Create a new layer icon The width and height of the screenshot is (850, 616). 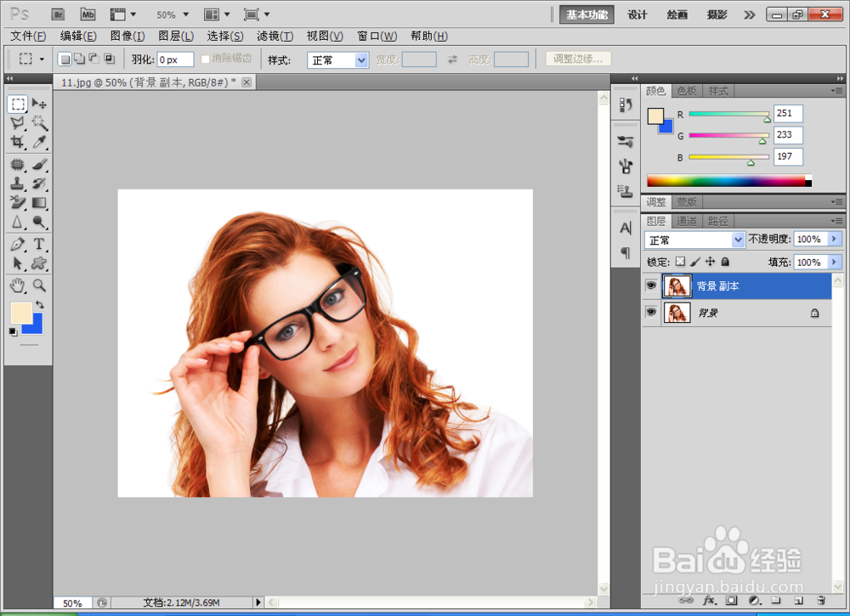coord(798,601)
